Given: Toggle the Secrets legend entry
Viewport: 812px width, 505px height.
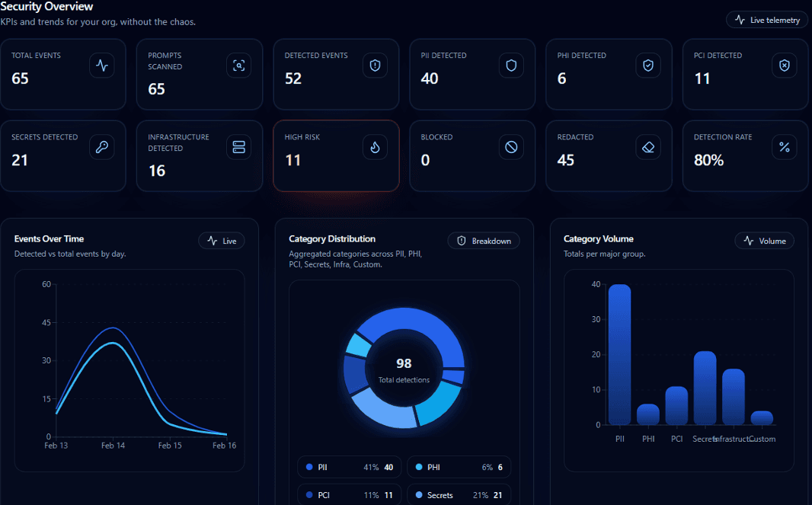Looking at the screenshot, I should 459,494.
